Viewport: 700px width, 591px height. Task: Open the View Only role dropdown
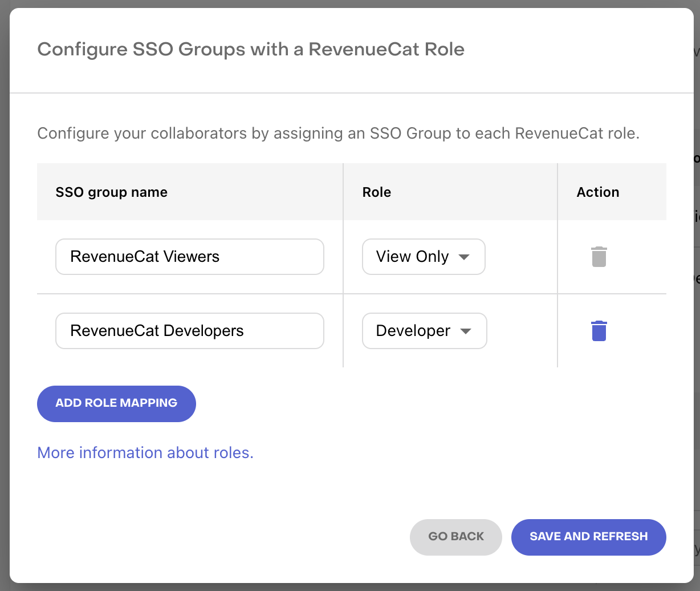click(x=424, y=257)
